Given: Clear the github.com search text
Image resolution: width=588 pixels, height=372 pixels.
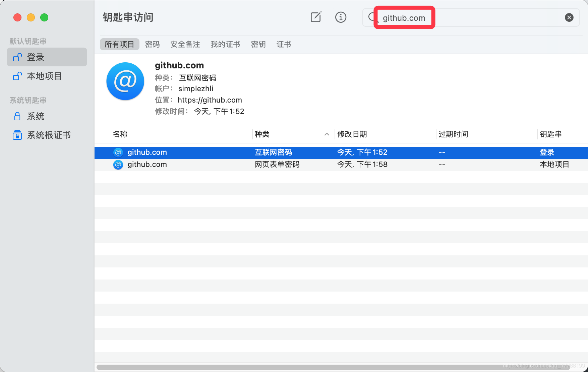Looking at the screenshot, I should click(569, 17).
